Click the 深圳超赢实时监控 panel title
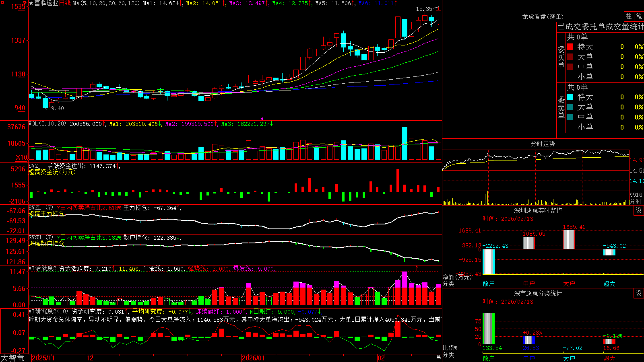The width and height of the screenshot is (644, 362). pos(538,210)
